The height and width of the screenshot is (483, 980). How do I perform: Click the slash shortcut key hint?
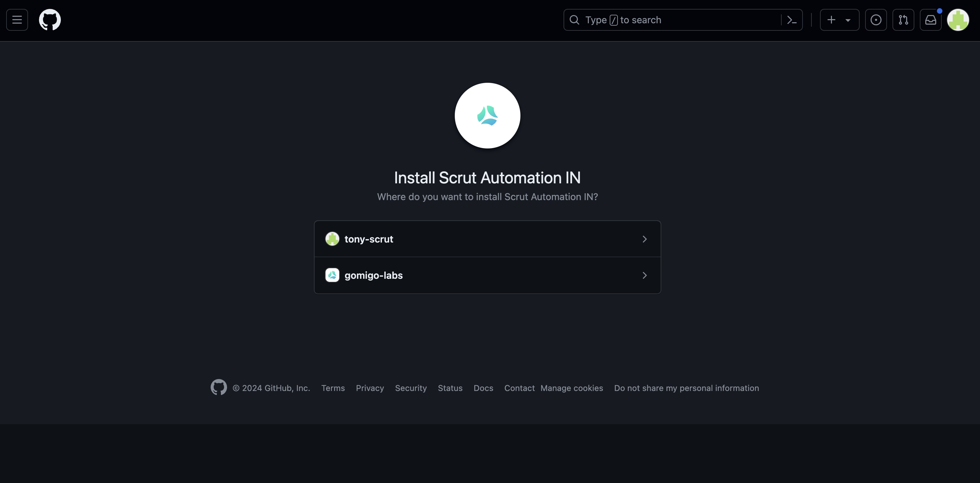(613, 20)
